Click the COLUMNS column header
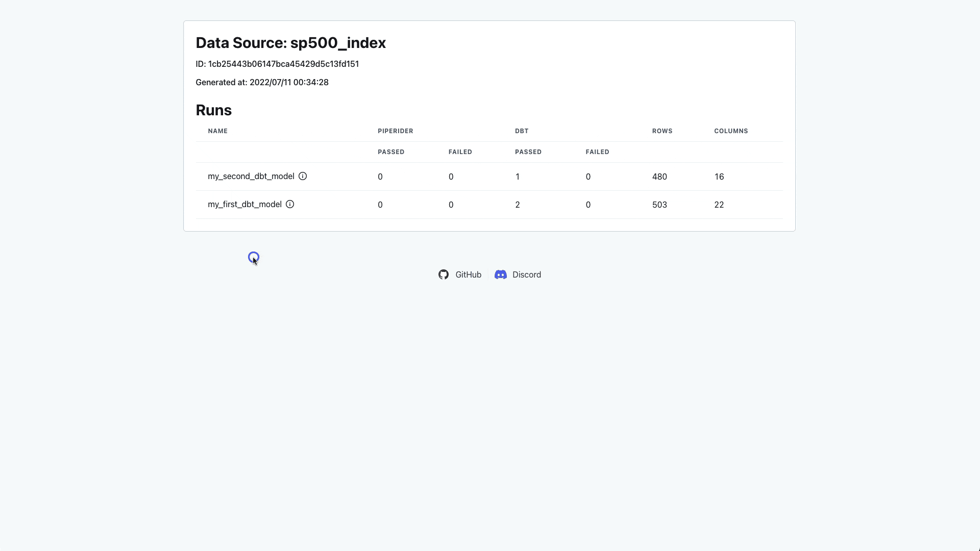 [730, 131]
